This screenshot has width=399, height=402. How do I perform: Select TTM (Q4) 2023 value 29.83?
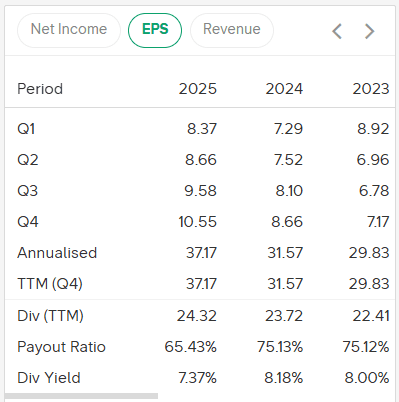pos(369,284)
